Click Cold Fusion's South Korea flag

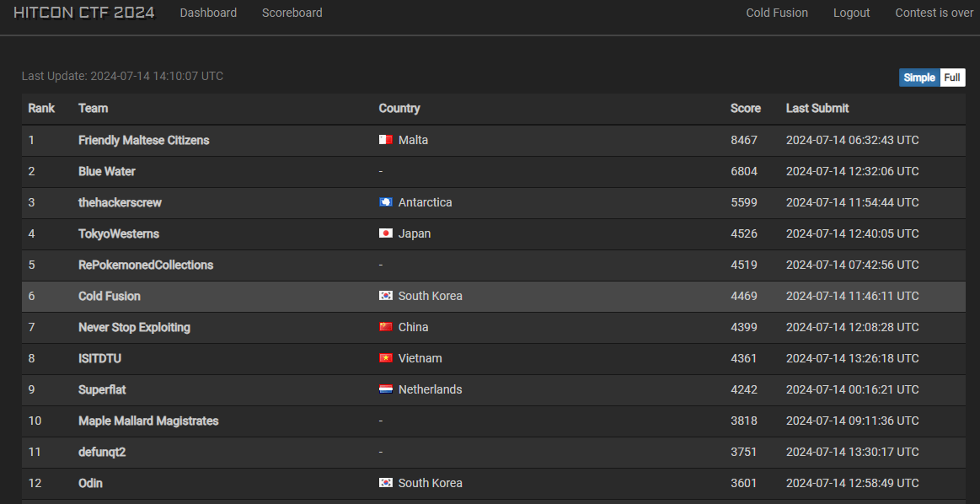tap(386, 296)
